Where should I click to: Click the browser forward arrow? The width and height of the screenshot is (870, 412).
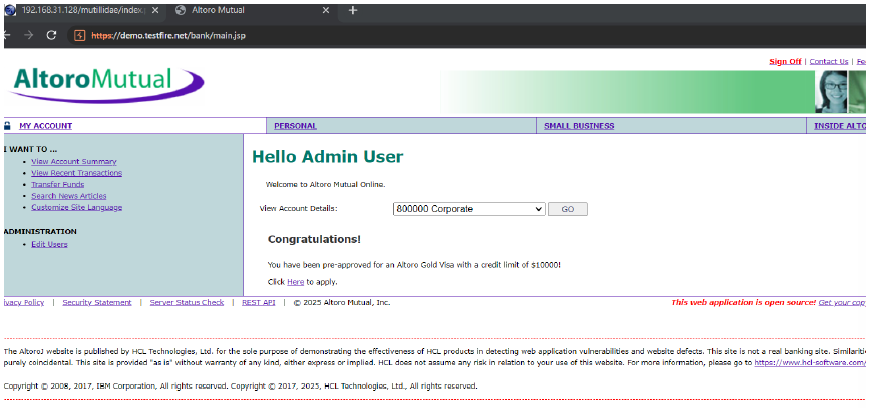coord(29,35)
